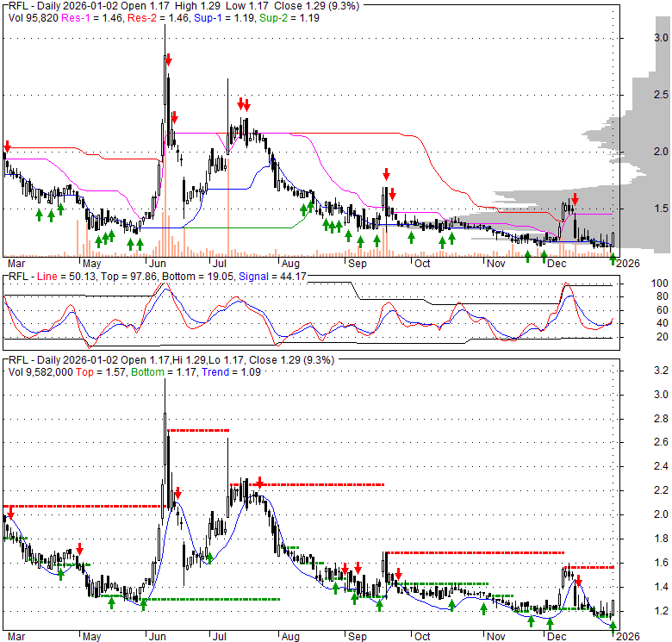Click the 2.6 price label on lower chart axis
672x642 pixels.
pyautogui.click(x=661, y=442)
